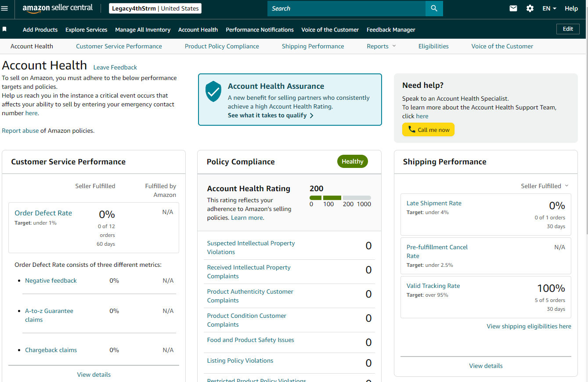Switch to Shipping Performance tab
The width and height of the screenshot is (588, 382).
[313, 46]
